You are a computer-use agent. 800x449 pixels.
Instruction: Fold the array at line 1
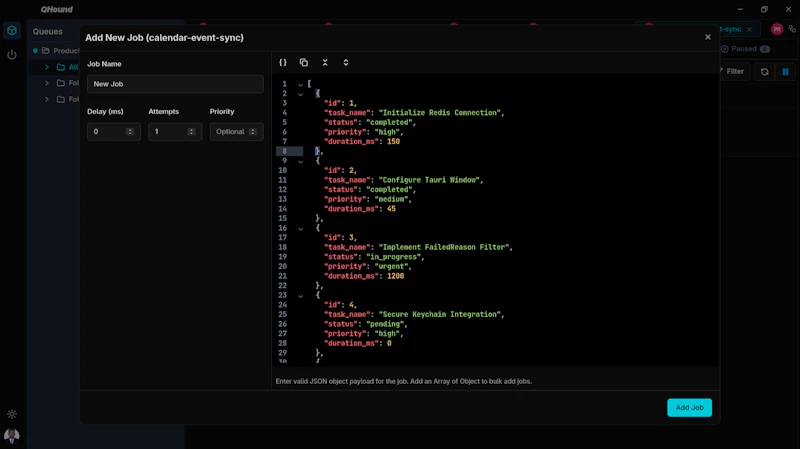tap(301, 85)
